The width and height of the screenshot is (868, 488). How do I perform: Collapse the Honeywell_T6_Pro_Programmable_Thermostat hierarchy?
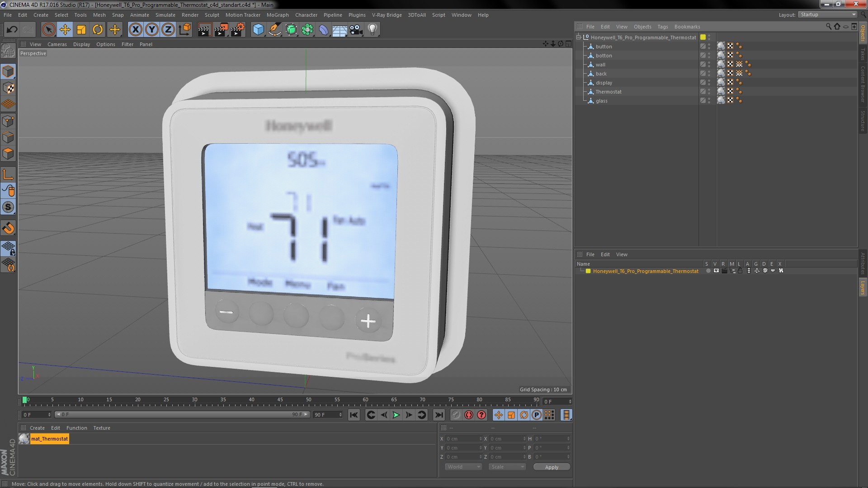[x=579, y=37]
